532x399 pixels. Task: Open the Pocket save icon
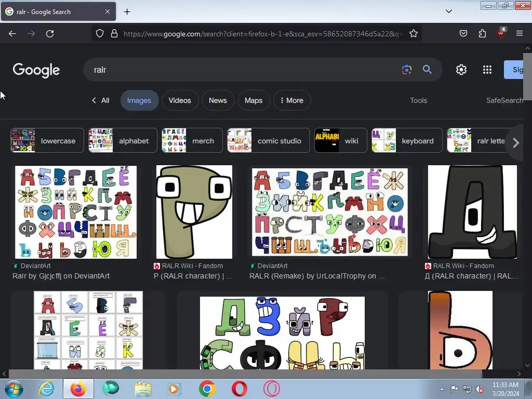tap(463, 34)
